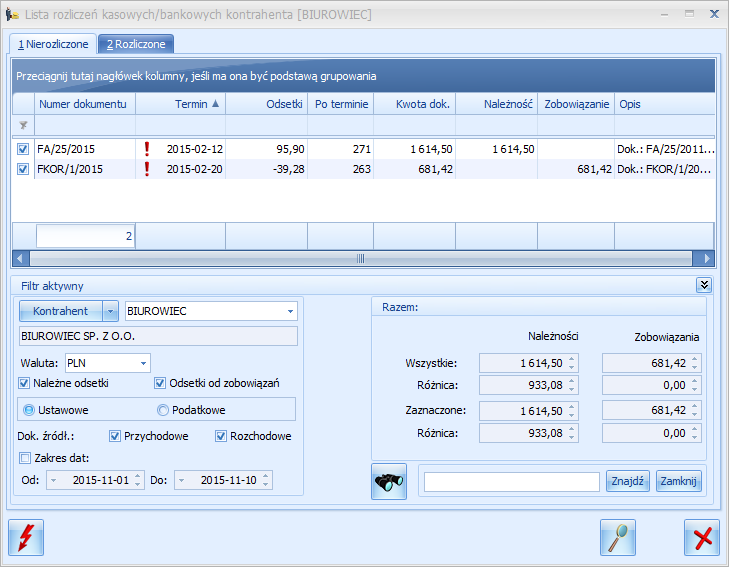The width and height of the screenshot is (729, 567).
Task: Switch to the Nierozliczone tab
Action: point(53,44)
